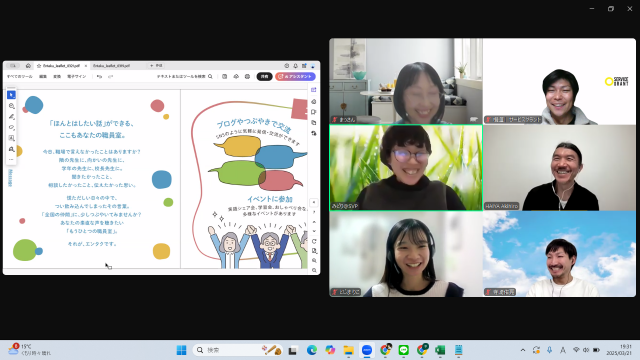Click the black Share button
Image resolution: width=640 pixels, height=360 pixels.
point(264,76)
